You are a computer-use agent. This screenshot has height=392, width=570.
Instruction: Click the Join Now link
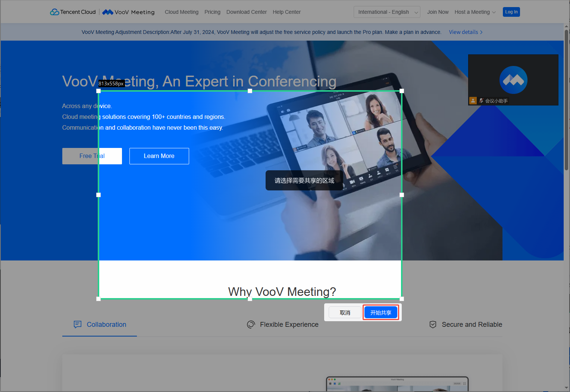point(438,12)
